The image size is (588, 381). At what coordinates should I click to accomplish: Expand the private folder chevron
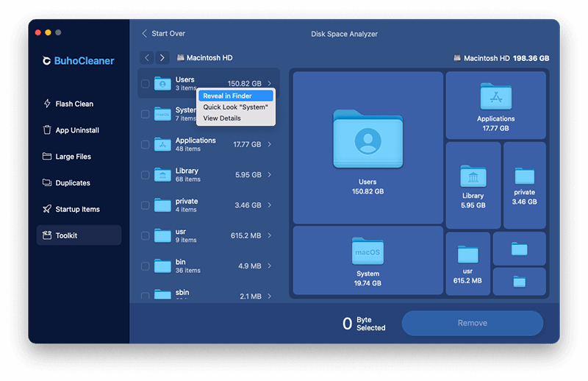269,205
